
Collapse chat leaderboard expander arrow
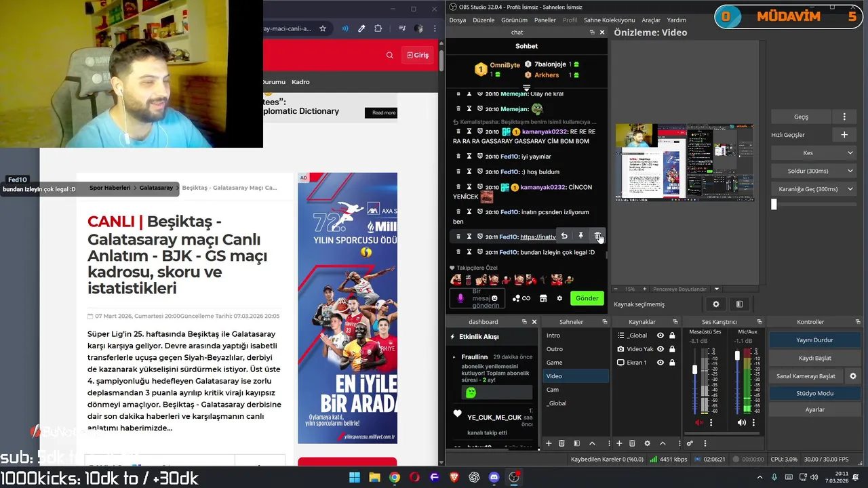click(526, 88)
